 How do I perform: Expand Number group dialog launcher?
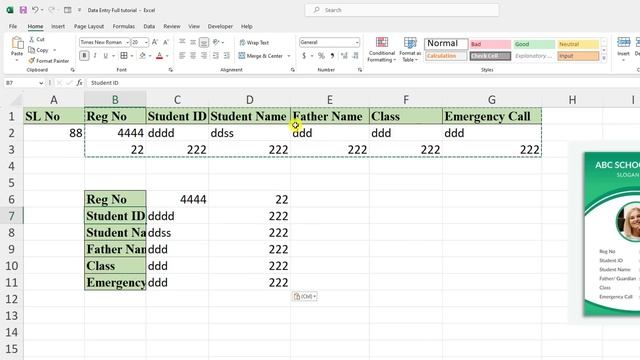360,70
